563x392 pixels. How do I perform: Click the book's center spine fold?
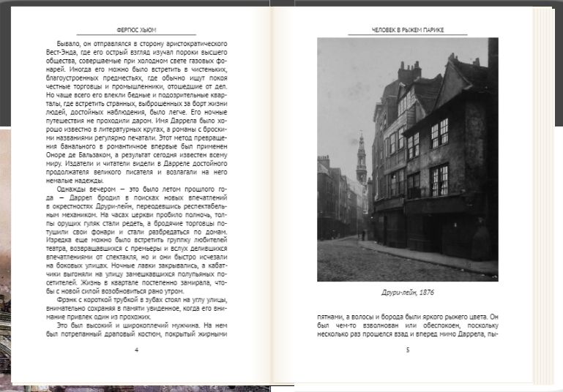click(x=272, y=197)
